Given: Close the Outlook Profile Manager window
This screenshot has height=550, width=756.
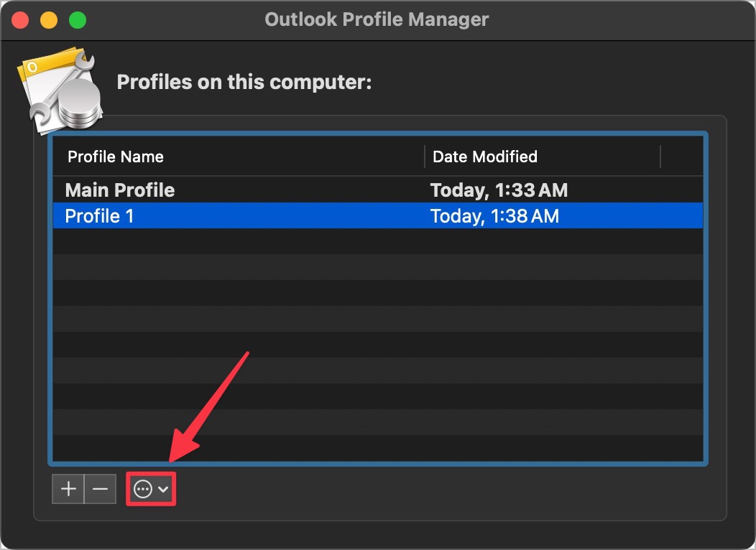Looking at the screenshot, I should [21, 19].
